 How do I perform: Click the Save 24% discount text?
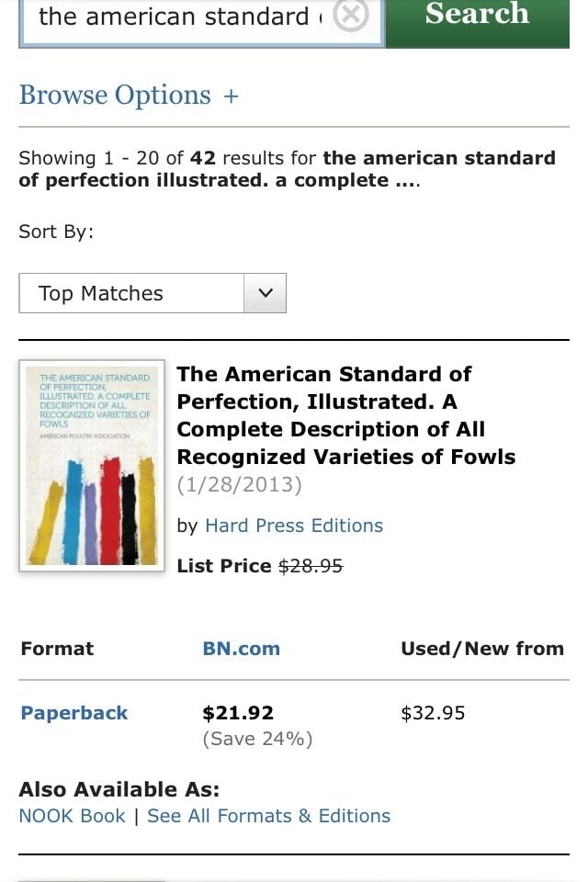[257, 739]
